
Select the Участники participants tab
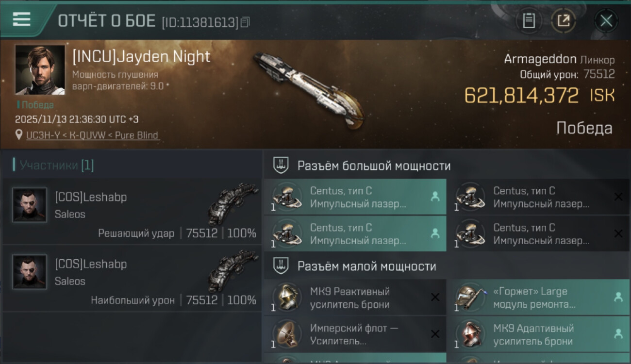[x=53, y=165]
